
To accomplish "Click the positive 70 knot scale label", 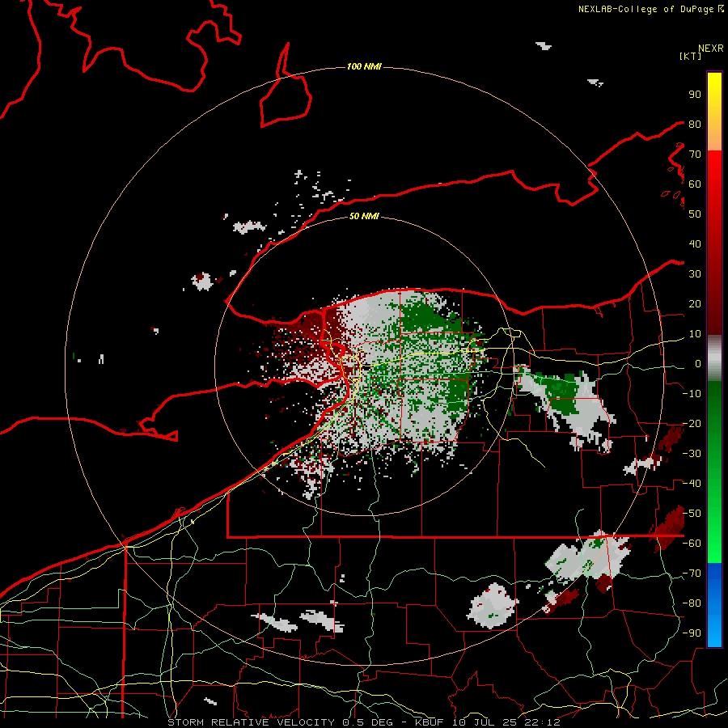I will [695, 154].
